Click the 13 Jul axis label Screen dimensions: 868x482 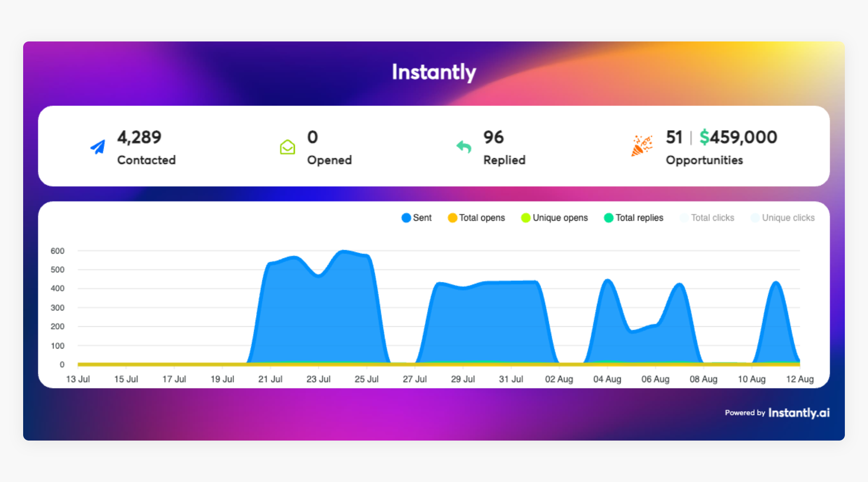(x=78, y=379)
